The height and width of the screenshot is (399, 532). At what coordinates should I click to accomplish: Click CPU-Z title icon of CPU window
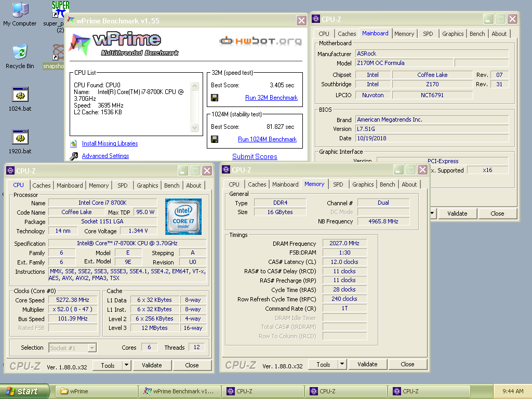[x=10, y=170]
